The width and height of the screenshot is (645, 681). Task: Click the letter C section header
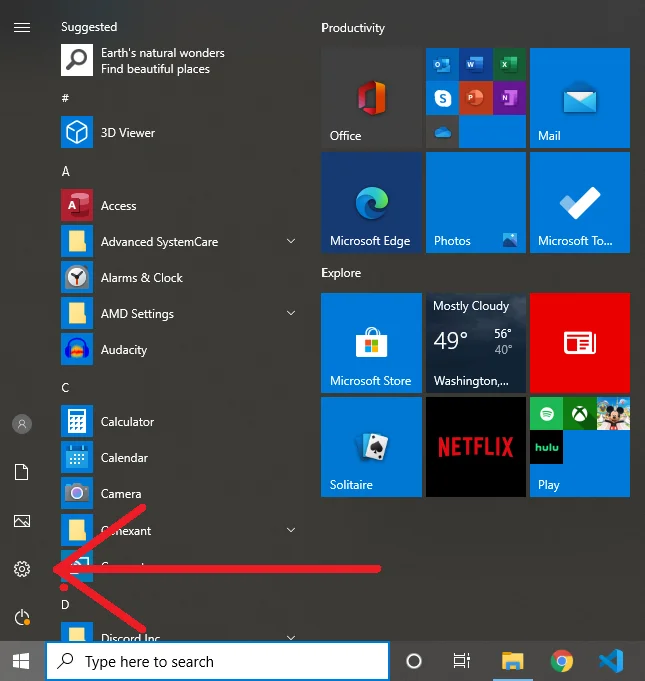tap(65, 387)
